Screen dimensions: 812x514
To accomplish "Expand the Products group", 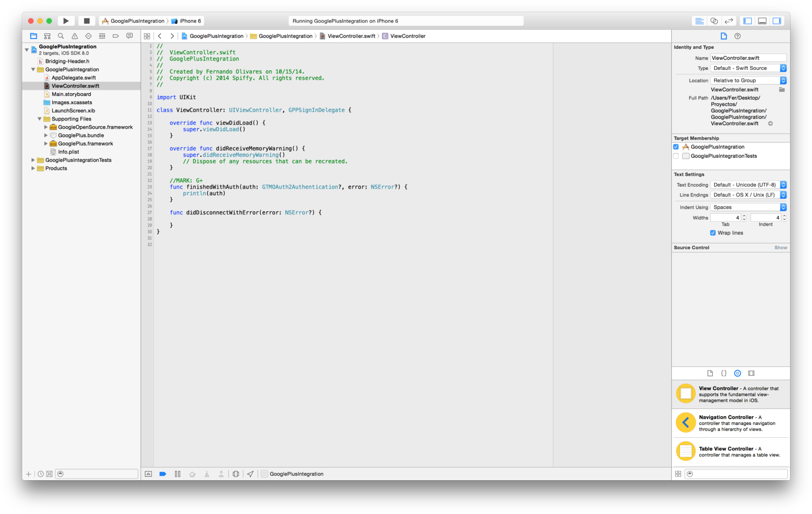I will (x=33, y=168).
